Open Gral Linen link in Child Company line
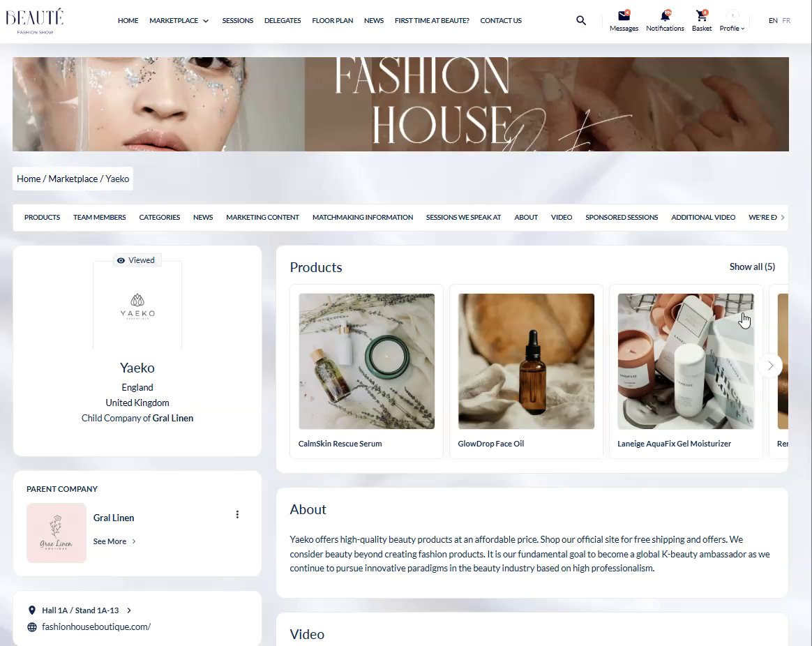812x646 pixels. [x=172, y=418]
